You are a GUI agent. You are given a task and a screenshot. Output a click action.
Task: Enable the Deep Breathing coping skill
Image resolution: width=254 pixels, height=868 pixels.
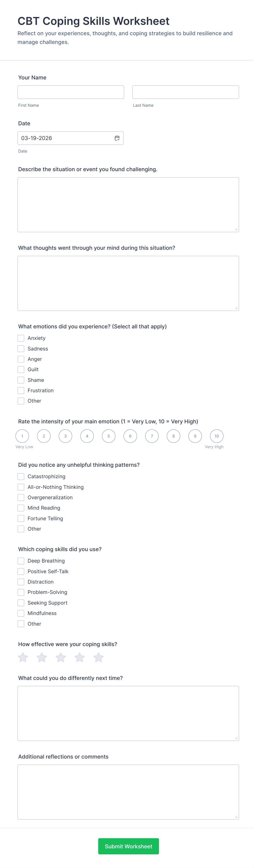pyautogui.click(x=21, y=561)
